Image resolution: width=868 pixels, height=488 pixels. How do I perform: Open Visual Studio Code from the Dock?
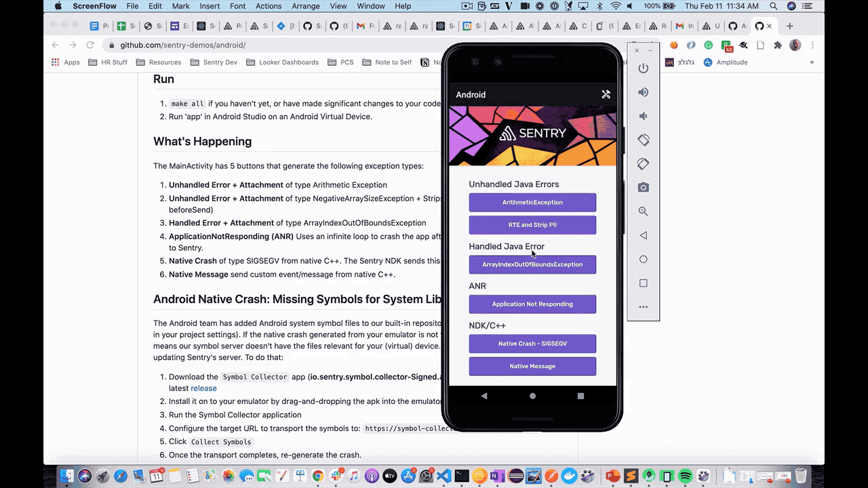point(444,476)
